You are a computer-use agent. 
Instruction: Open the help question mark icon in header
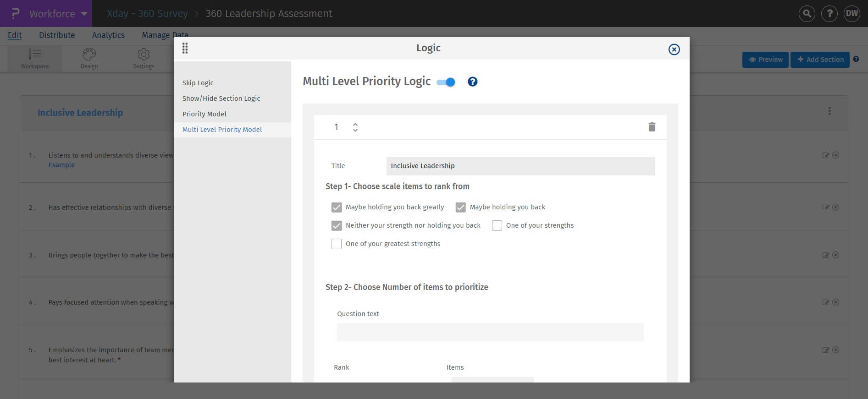(829, 14)
